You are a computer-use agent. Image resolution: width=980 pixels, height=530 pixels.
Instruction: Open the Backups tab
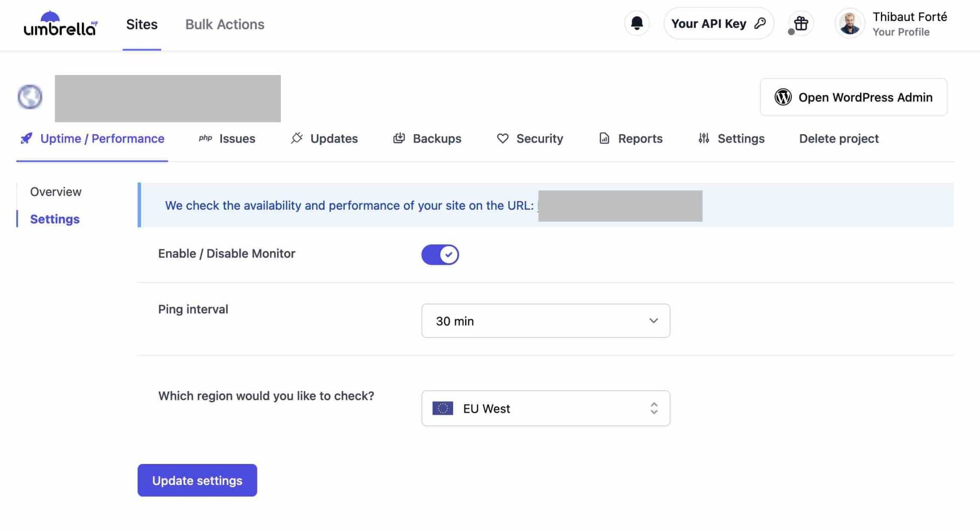pos(427,138)
